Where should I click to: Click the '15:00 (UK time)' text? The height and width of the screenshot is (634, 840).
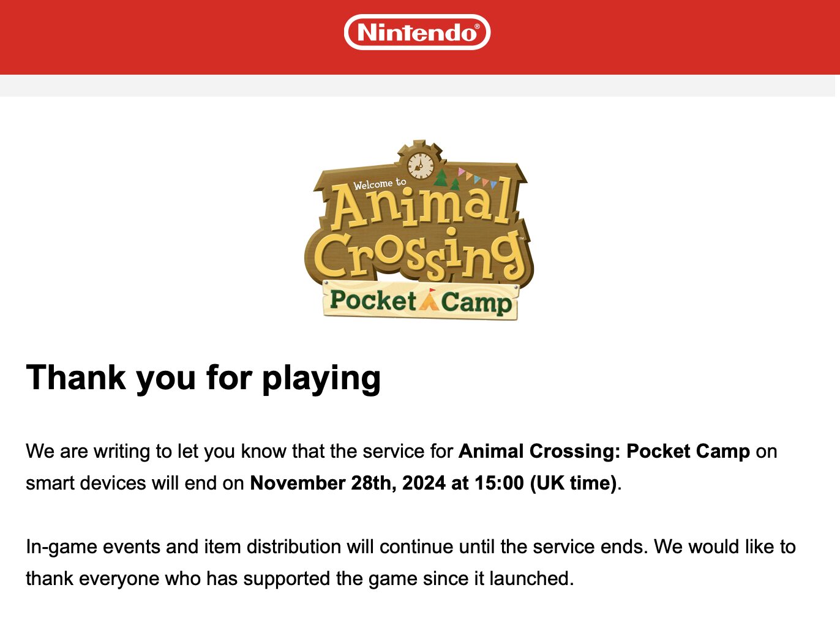(x=546, y=483)
